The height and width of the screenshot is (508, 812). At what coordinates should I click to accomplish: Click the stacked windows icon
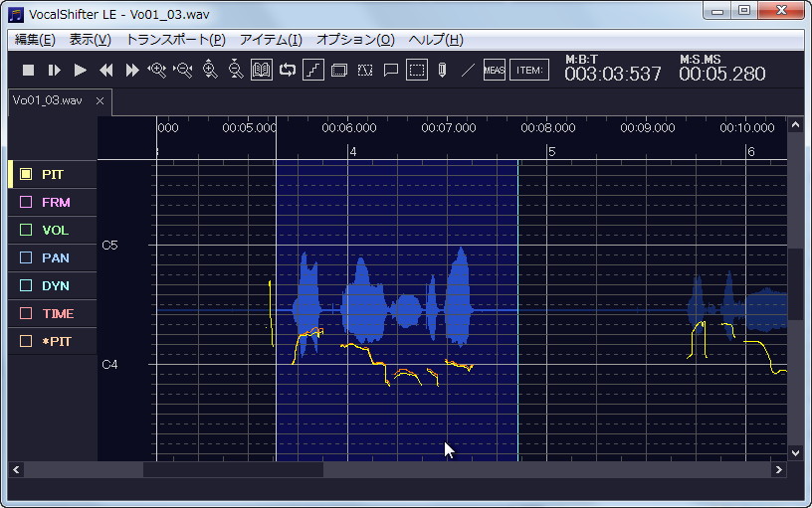(339, 70)
